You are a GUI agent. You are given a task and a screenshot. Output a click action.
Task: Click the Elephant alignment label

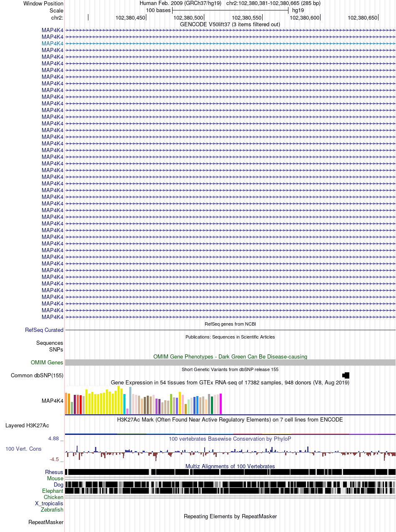[x=53, y=491]
